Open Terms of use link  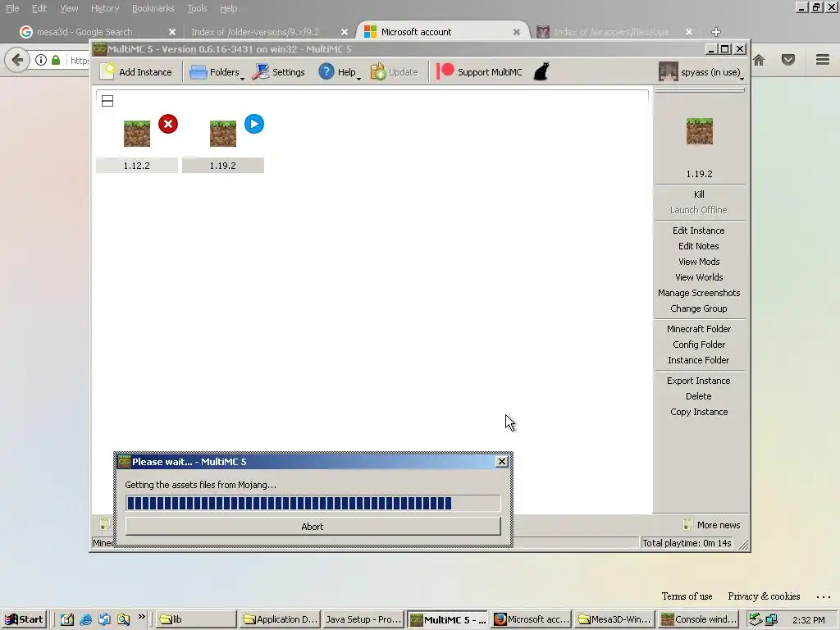[x=687, y=596]
